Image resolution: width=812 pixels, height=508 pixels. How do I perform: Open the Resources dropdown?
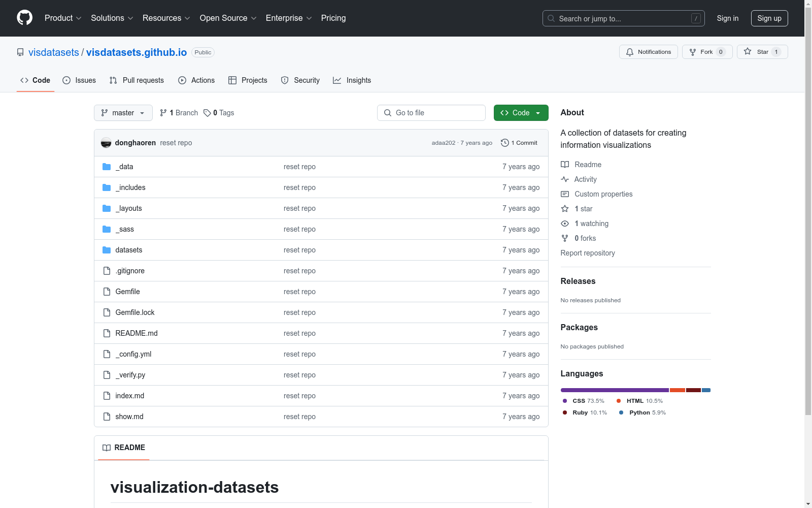click(x=166, y=18)
